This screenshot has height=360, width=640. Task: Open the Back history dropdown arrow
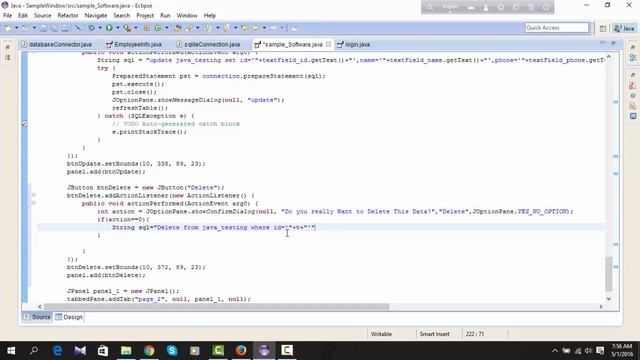tap(264, 28)
